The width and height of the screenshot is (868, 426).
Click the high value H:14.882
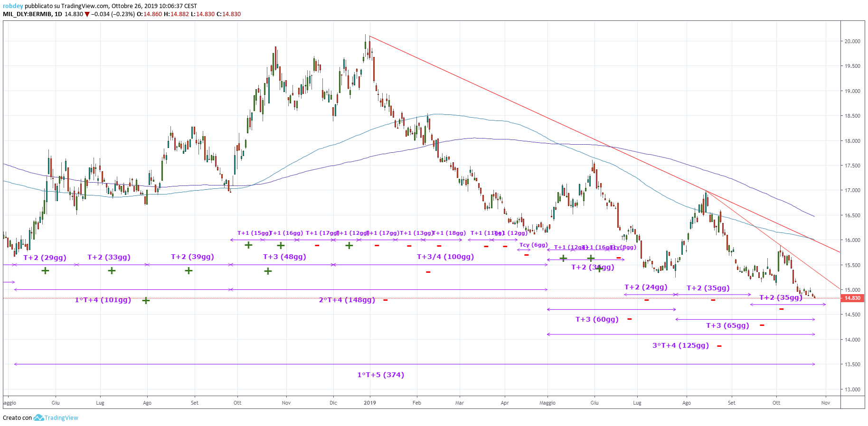tap(176, 14)
